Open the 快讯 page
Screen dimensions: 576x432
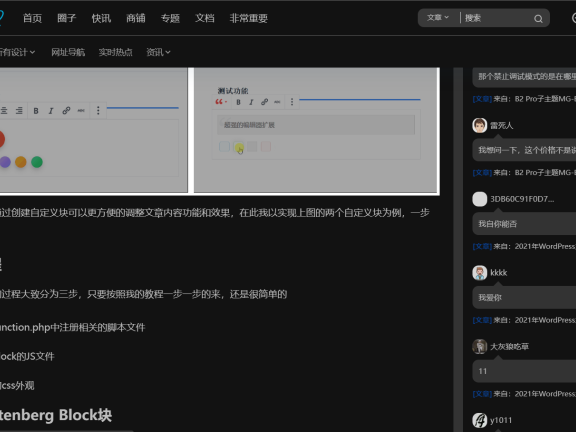tap(101, 18)
